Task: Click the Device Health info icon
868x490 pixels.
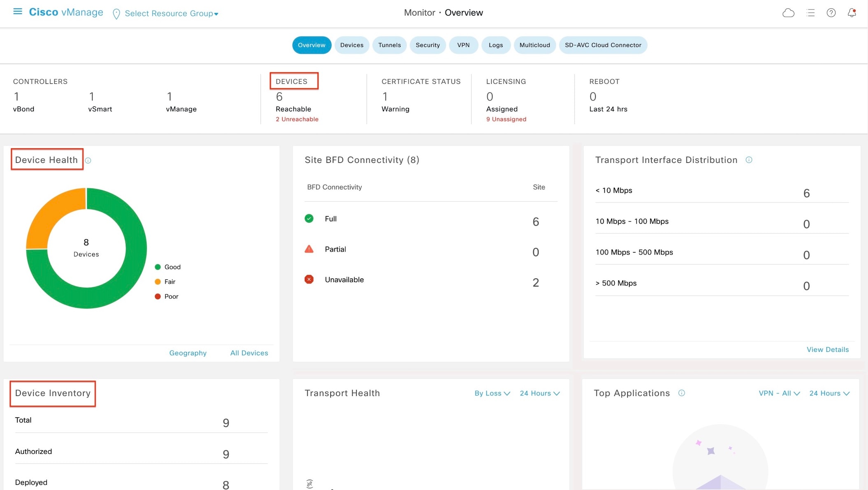Action: [x=88, y=161]
